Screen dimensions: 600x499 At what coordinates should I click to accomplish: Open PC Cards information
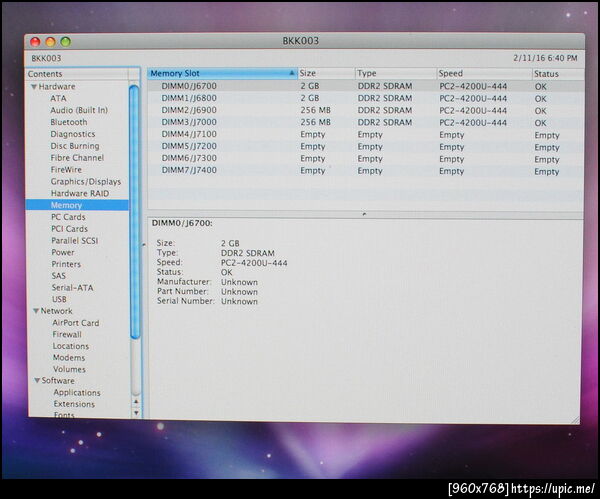tap(68, 217)
